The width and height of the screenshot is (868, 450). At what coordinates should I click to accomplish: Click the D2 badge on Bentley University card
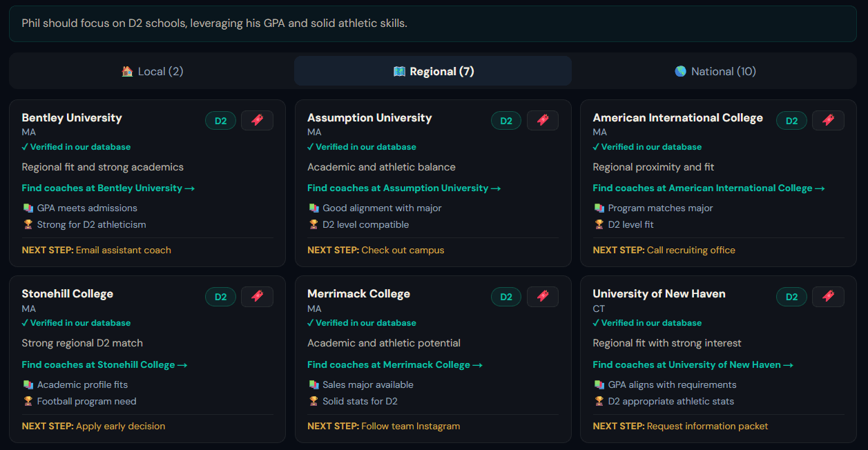click(221, 121)
